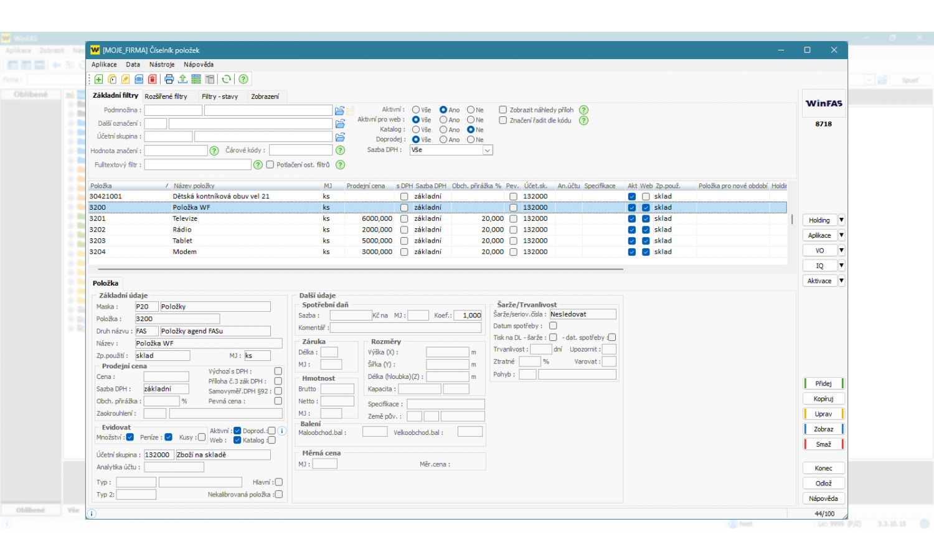The image size is (934, 560).
Task: Switch to the Rozšířené filtry tab
Action: pos(166,96)
